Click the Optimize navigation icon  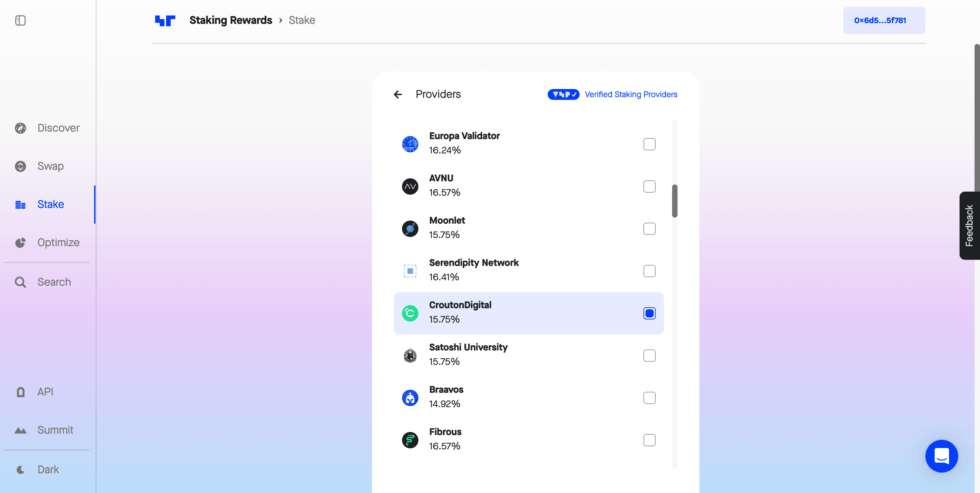(21, 242)
